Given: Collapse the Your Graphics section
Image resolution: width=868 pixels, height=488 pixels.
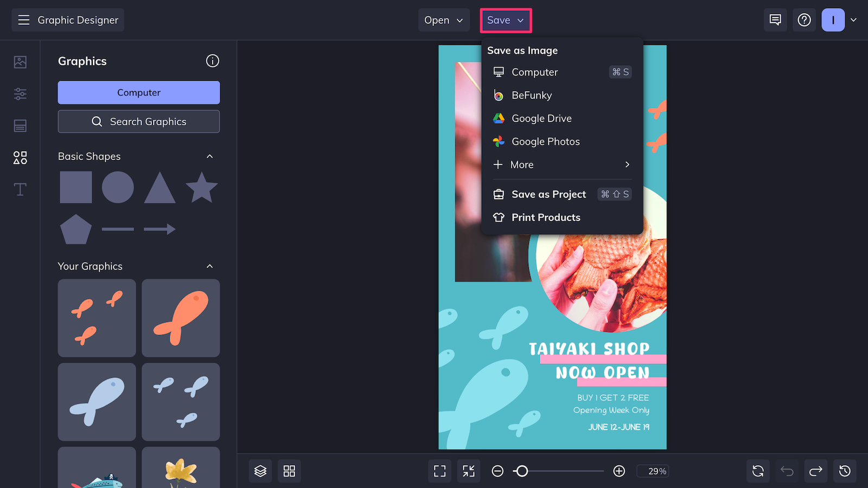Looking at the screenshot, I should [210, 266].
